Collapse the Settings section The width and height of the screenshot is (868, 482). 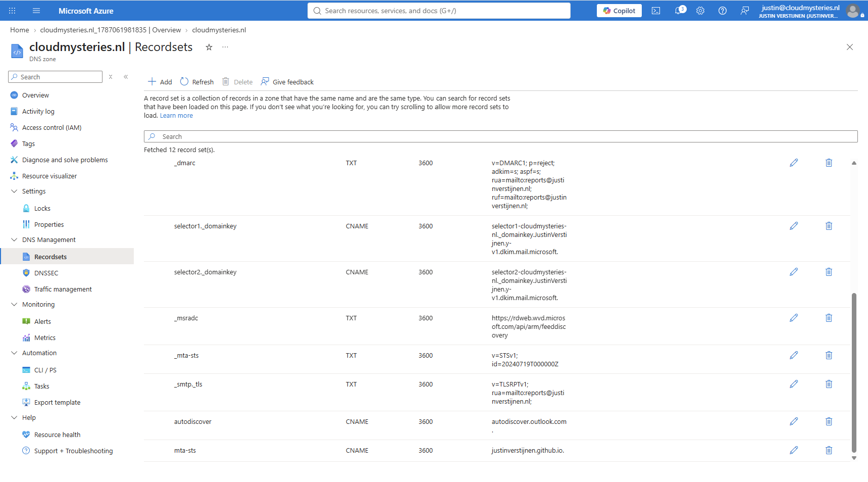tap(14, 191)
